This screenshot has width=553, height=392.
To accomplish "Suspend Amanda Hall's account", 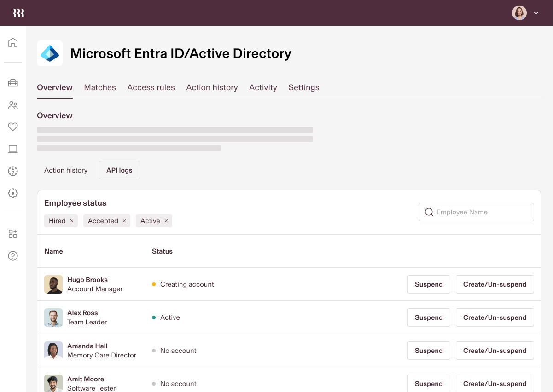I will click(x=429, y=351).
